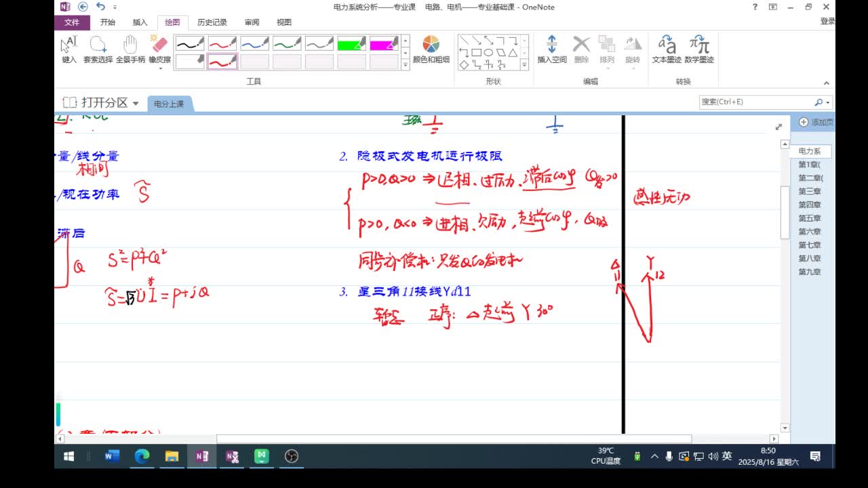Click the Delete (删除) button in the Edit group
The image size is (868, 488).
tap(581, 49)
